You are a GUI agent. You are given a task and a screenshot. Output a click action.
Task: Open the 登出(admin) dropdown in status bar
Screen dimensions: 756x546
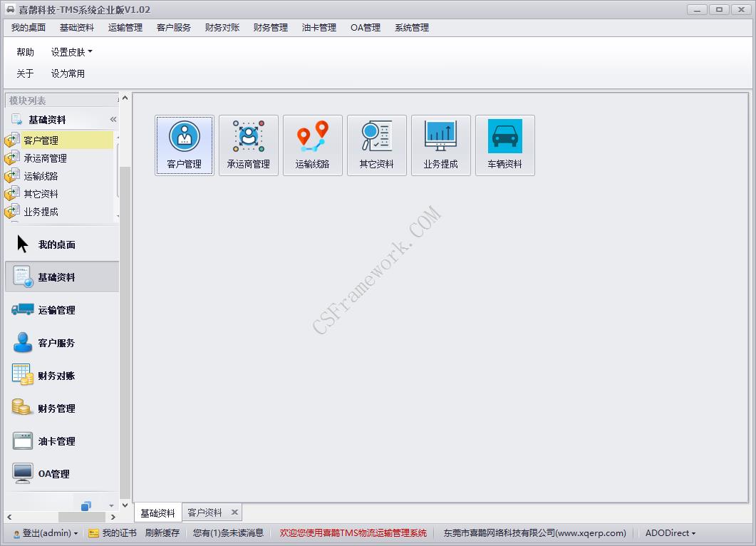(x=44, y=532)
